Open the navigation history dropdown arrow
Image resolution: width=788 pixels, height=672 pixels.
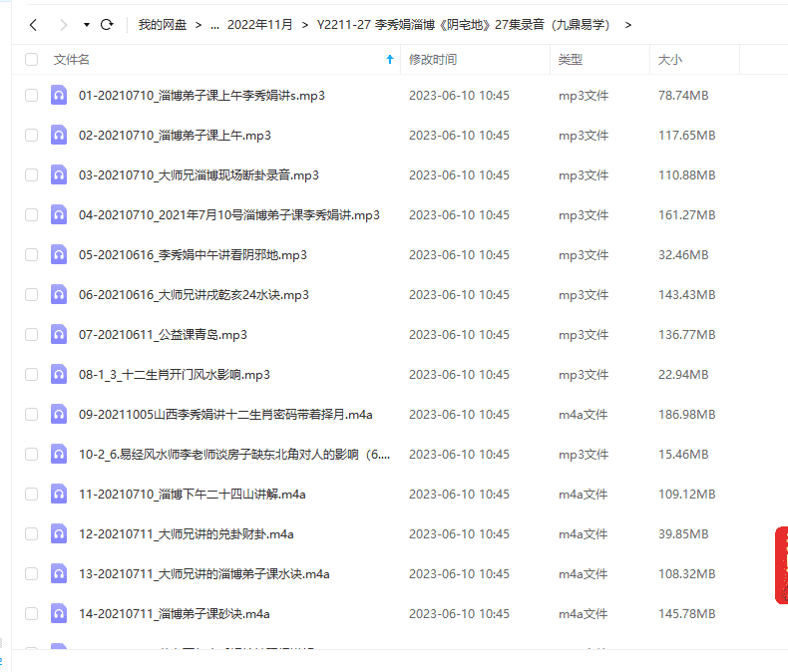87,24
